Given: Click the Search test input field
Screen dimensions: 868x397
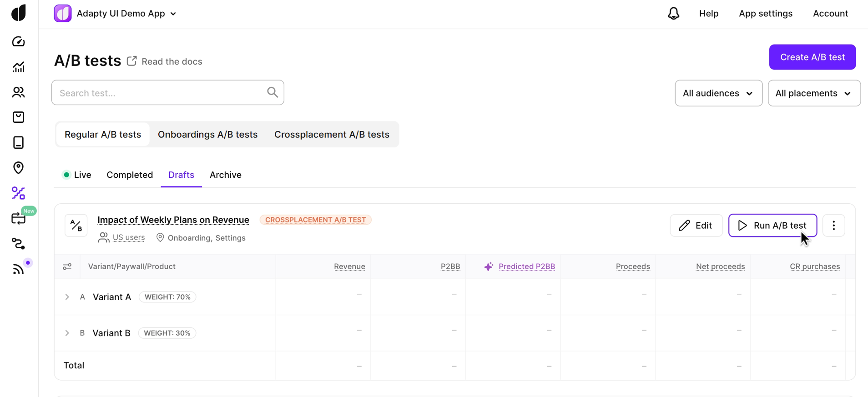Looking at the screenshot, I should 161,93.
